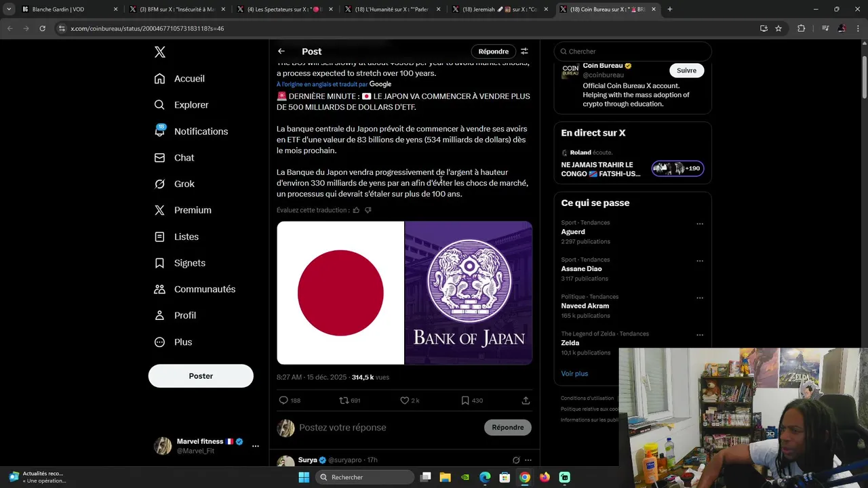This screenshot has width=868, height=488.
Task: Follow Coin Bureau with Suivre button
Action: 686,70
